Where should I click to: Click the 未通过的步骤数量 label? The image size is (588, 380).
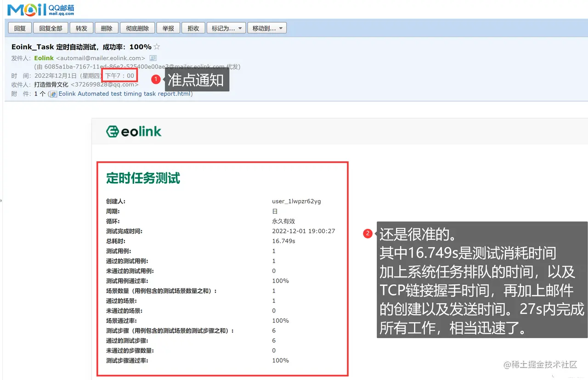pyautogui.click(x=130, y=351)
